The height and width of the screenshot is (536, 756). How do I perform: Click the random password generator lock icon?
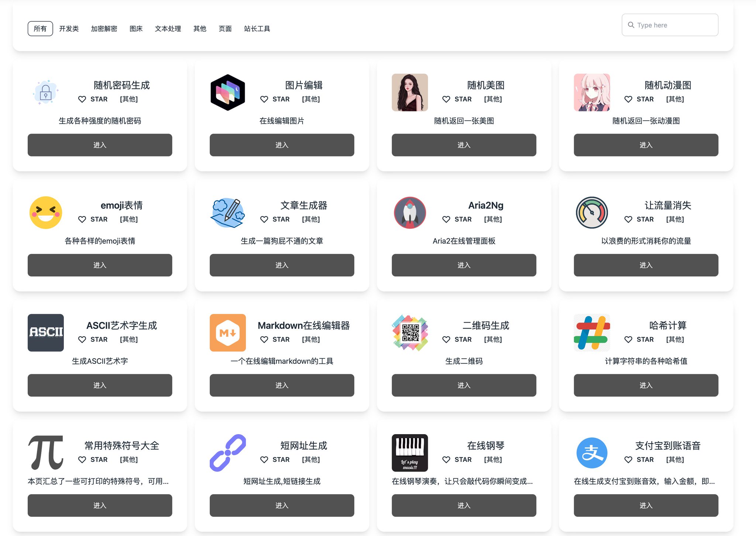point(45,92)
